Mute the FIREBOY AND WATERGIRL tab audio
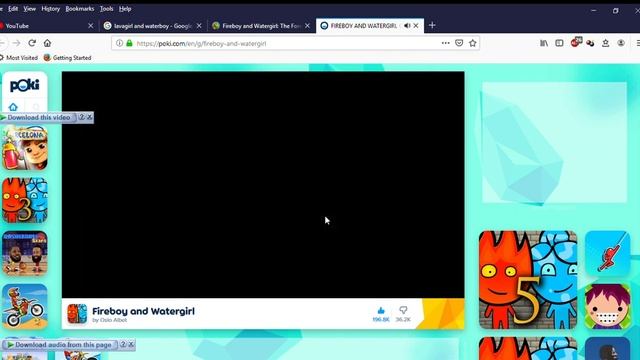Image resolution: width=640 pixels, height=360 pixels. 407,26
